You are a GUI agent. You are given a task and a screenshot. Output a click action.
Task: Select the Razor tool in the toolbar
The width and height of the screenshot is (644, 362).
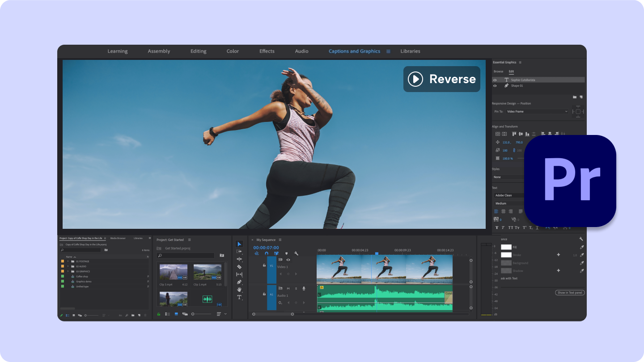point(239,266)
